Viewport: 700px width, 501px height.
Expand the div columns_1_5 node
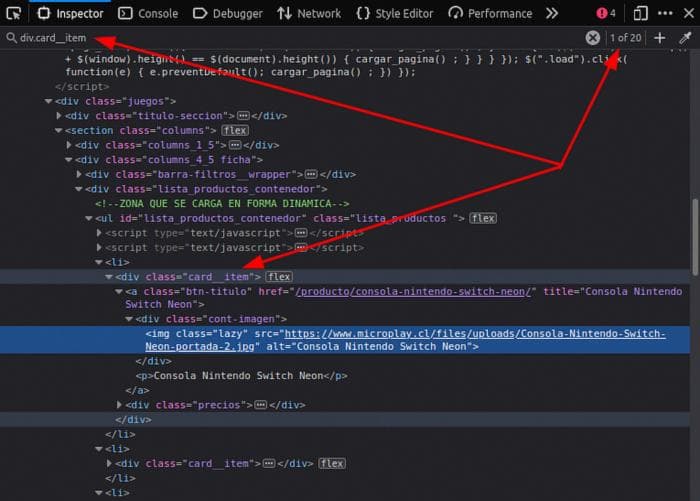[69, 145]
